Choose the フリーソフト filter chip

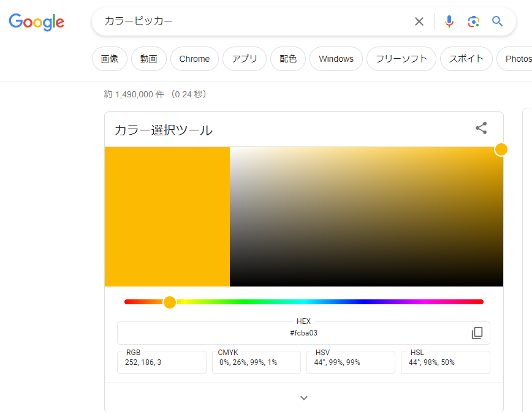[401, 59]
